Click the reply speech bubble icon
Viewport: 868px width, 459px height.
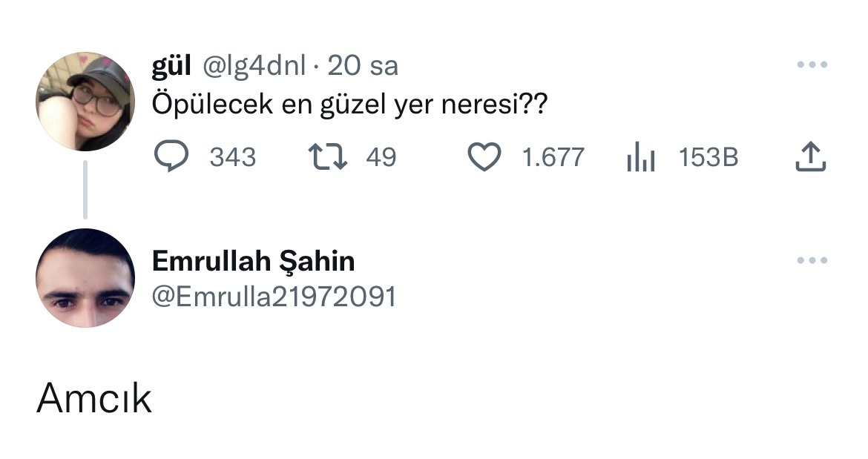pos(171,157)
